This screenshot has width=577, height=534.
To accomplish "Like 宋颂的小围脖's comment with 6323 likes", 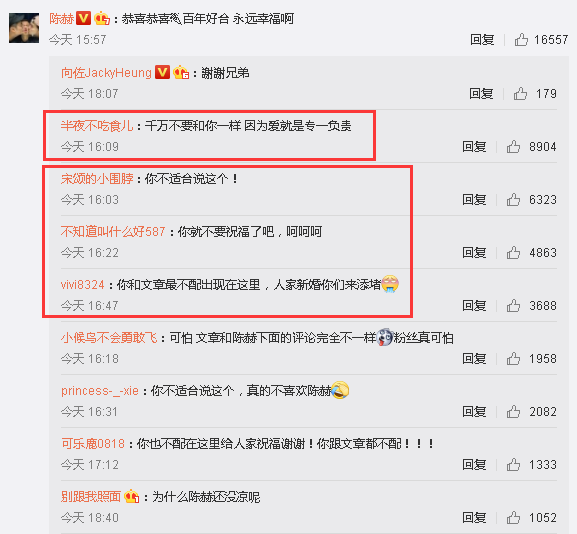I will click(513, 199).
